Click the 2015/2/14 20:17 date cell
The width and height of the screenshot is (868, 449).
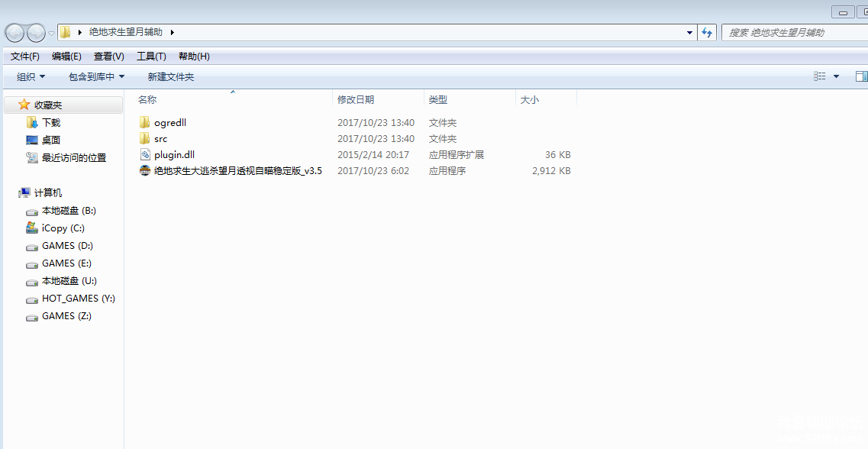tap(373, 155)
